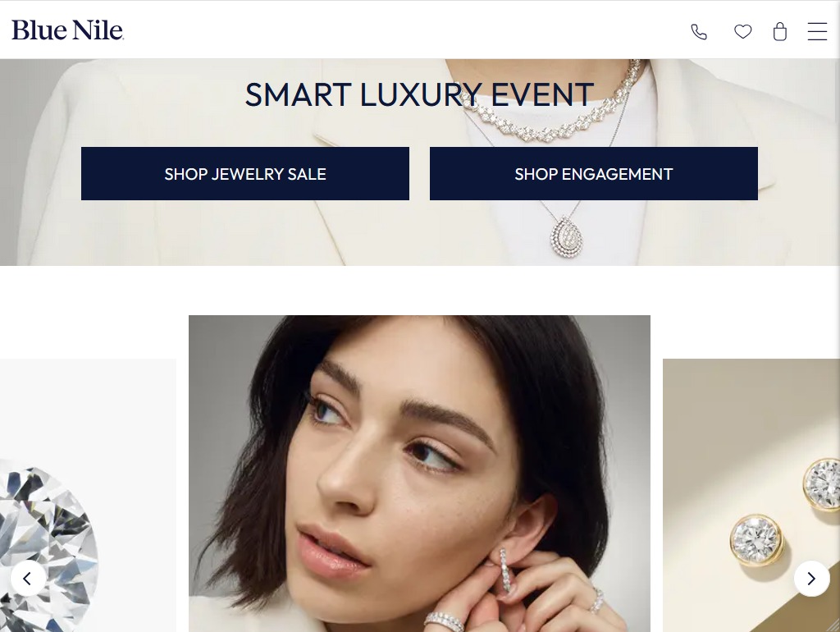Click the page's vertical scrollbar

click(x=838, y=316)
